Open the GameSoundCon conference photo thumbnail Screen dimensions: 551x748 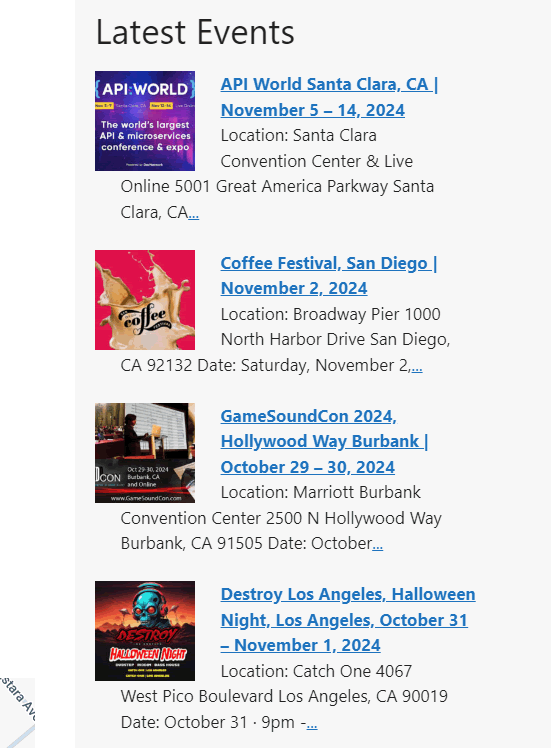pyautogui.click(x=145, y=453)
